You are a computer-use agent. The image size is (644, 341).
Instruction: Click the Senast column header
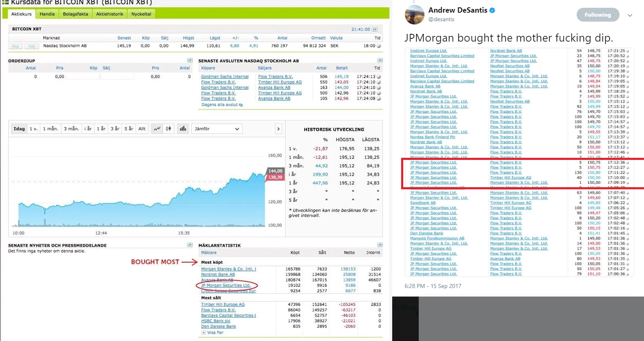(x=124, y=38)
